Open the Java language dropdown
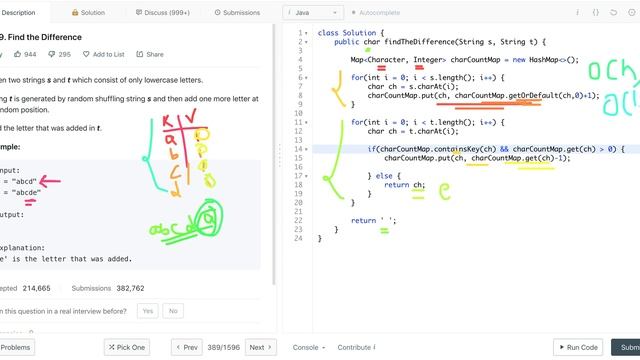Screen dimensions: 640x360 pos(313,13)
